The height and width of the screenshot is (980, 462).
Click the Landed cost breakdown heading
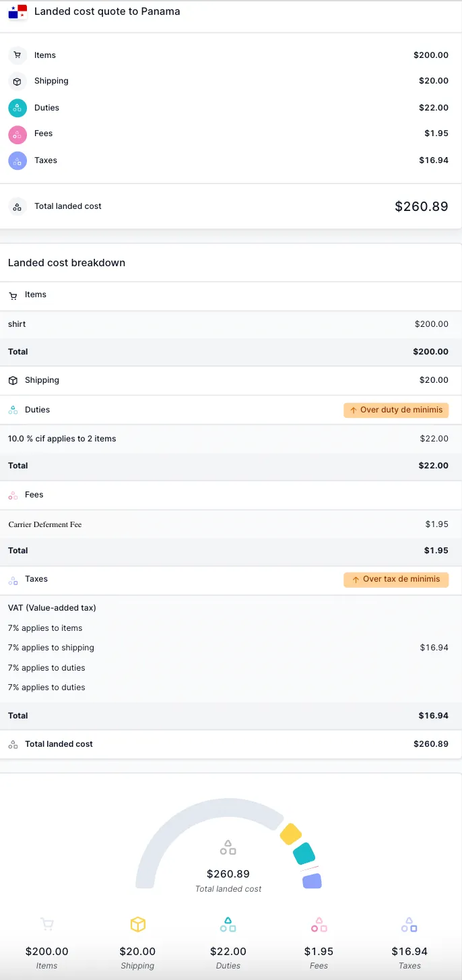(x=66, y=262)
